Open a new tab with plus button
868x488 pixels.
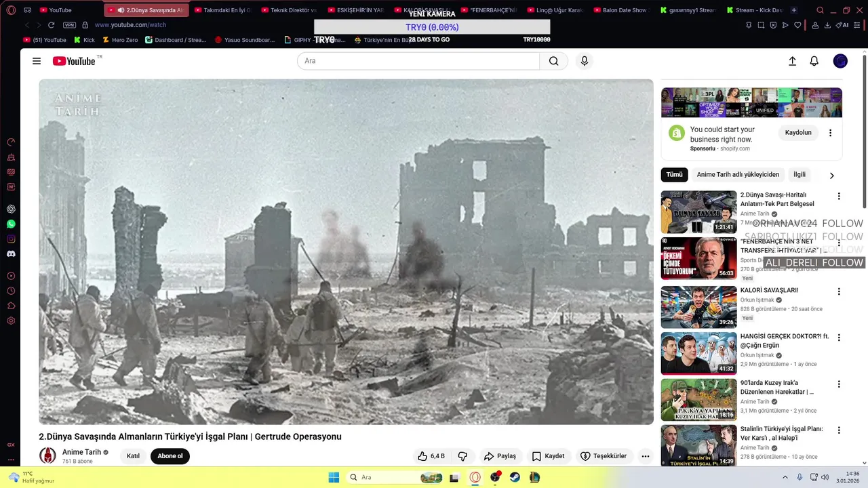click(794, 10)
